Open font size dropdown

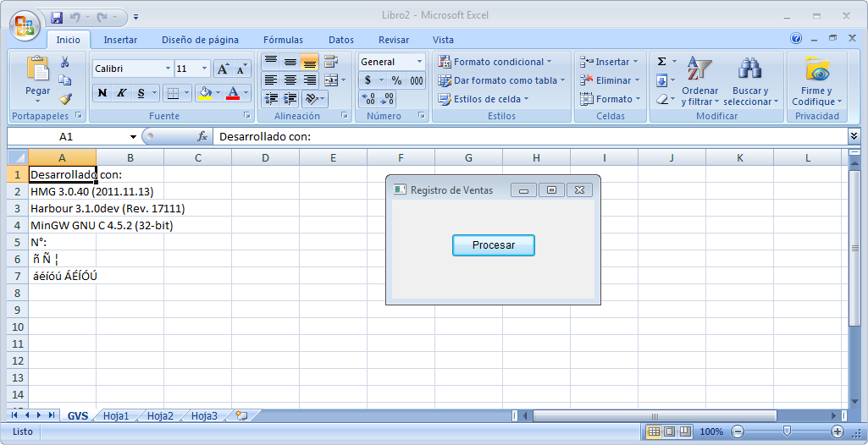point(204,69)
